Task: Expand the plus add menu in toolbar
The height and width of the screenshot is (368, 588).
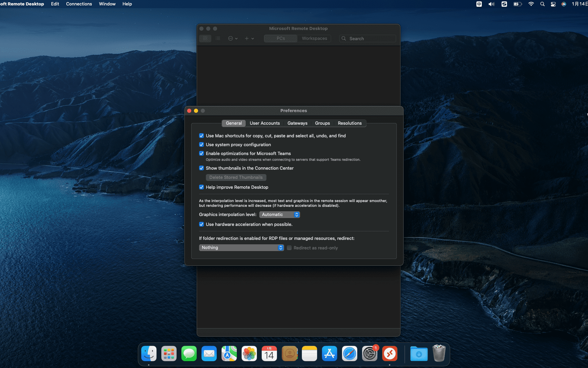Action: pyautogui.click(x=249, y=39)
